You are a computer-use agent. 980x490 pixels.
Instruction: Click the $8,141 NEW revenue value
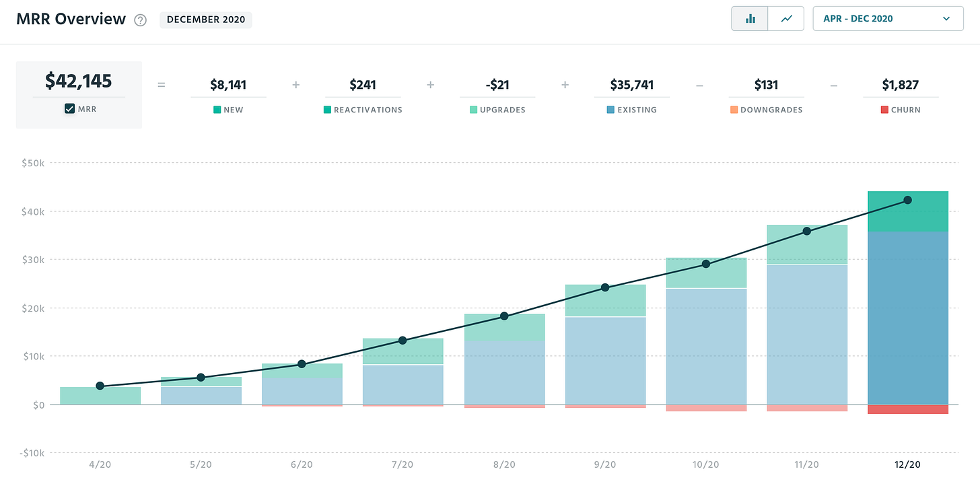(229, 85)
